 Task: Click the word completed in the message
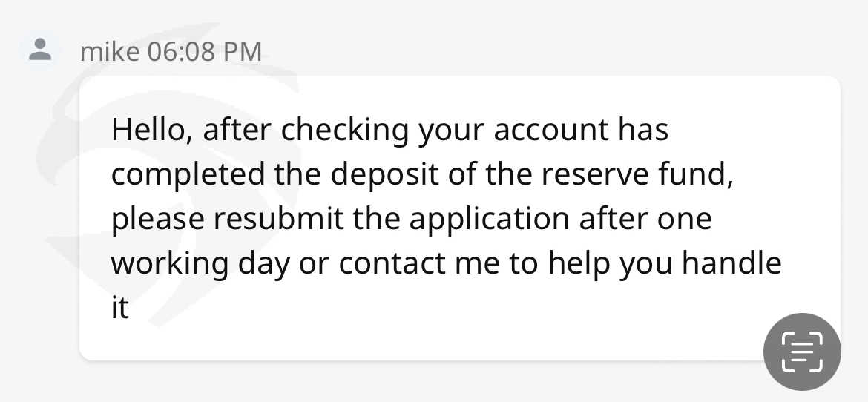tap(188, 176)
